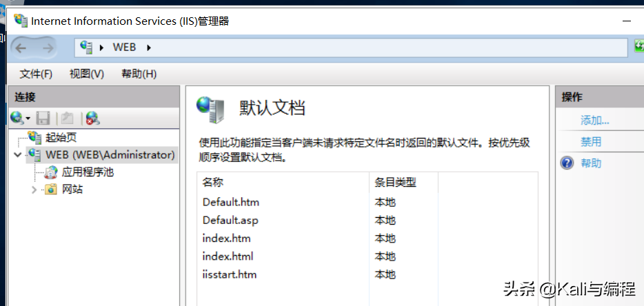Click the 起始页 start page icon

[x=34, y=136]
